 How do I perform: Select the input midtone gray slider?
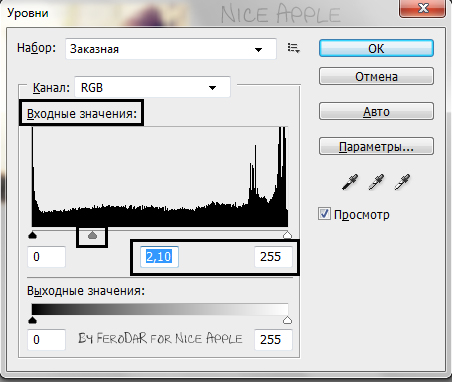(x=92, y=235)
